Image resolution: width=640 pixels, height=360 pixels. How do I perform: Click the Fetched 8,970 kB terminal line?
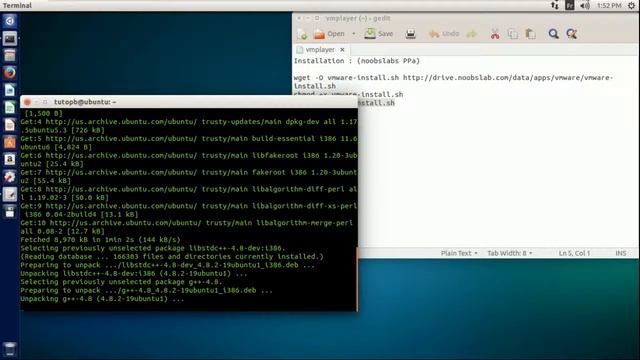pos(100,240)
